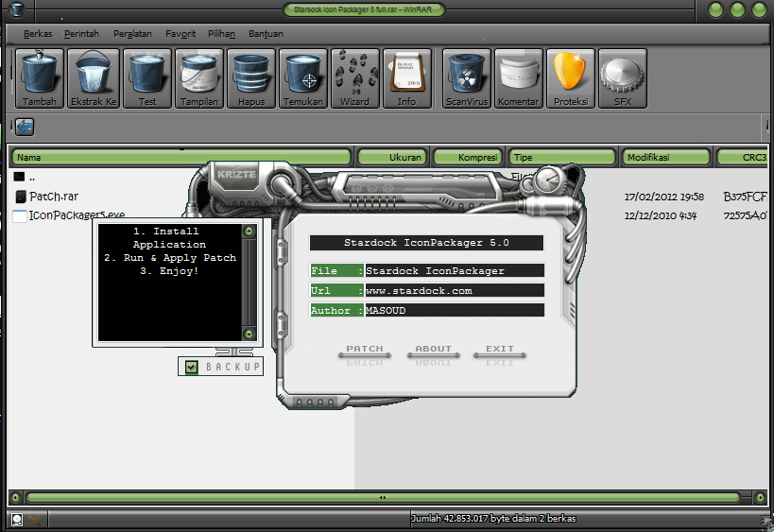Click the File field 'Stardock IconPackager'
This screenshot has height=532, width=774.
[455, 270]
